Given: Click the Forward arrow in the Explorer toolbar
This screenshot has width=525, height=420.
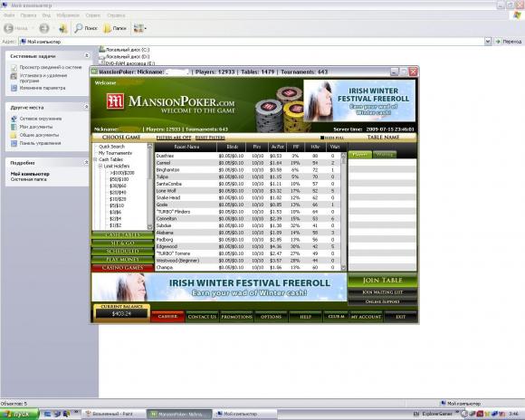Looking at the screenshot, I should [x=44, y=28].
